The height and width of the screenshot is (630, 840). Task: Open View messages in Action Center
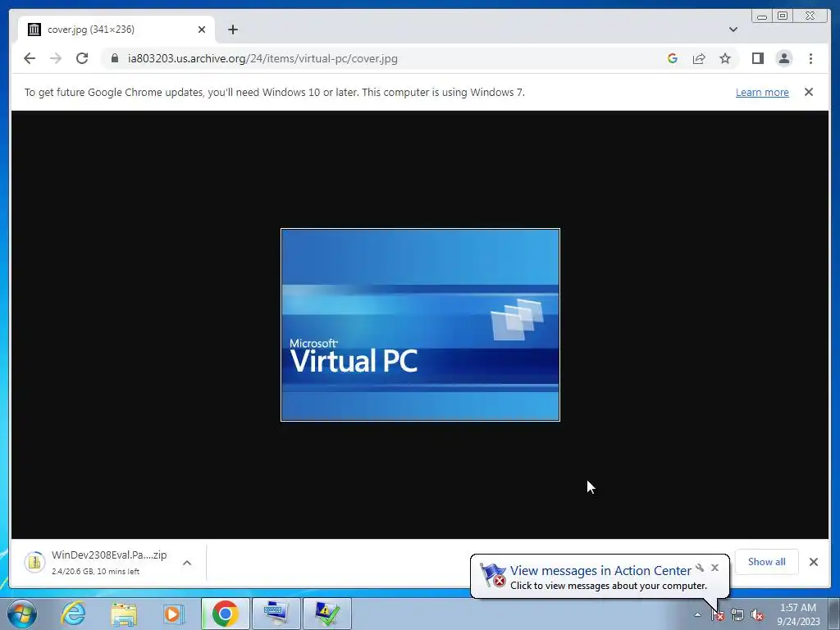(x=600, y=571)
